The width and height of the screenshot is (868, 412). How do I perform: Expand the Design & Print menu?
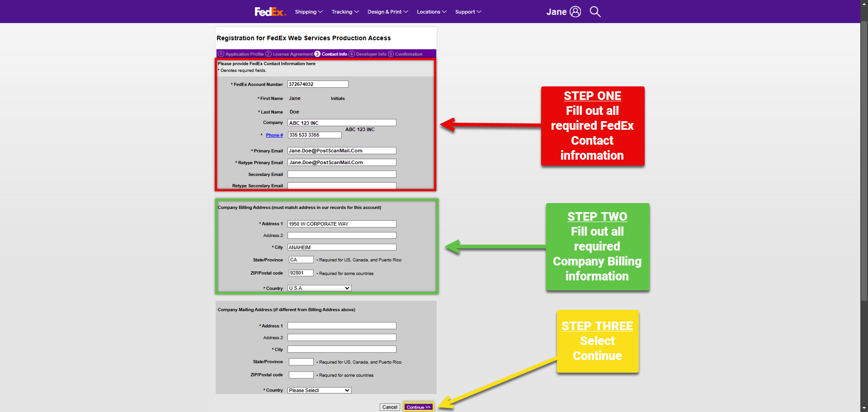(387, 12)
